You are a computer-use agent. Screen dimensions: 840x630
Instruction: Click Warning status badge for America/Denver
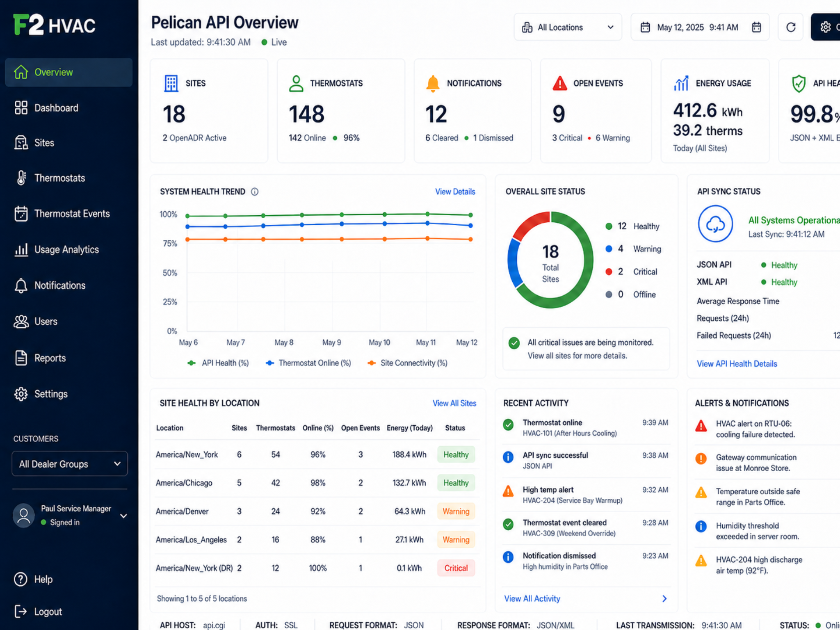(x=456, y=511)
